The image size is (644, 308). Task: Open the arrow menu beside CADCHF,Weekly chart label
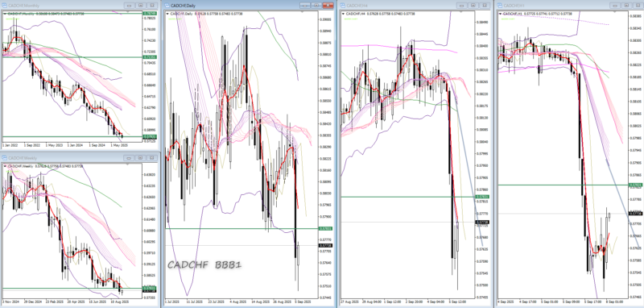[x=4, y=166]
